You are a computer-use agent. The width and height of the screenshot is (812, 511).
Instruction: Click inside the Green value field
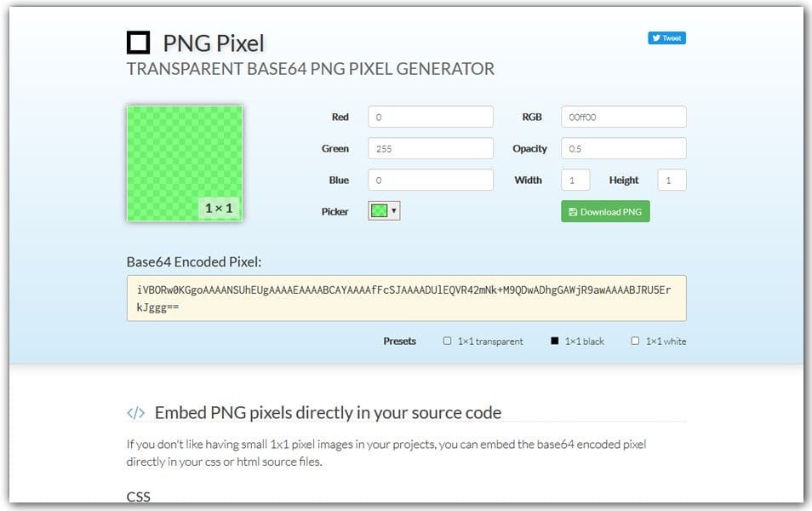[430, 147]
